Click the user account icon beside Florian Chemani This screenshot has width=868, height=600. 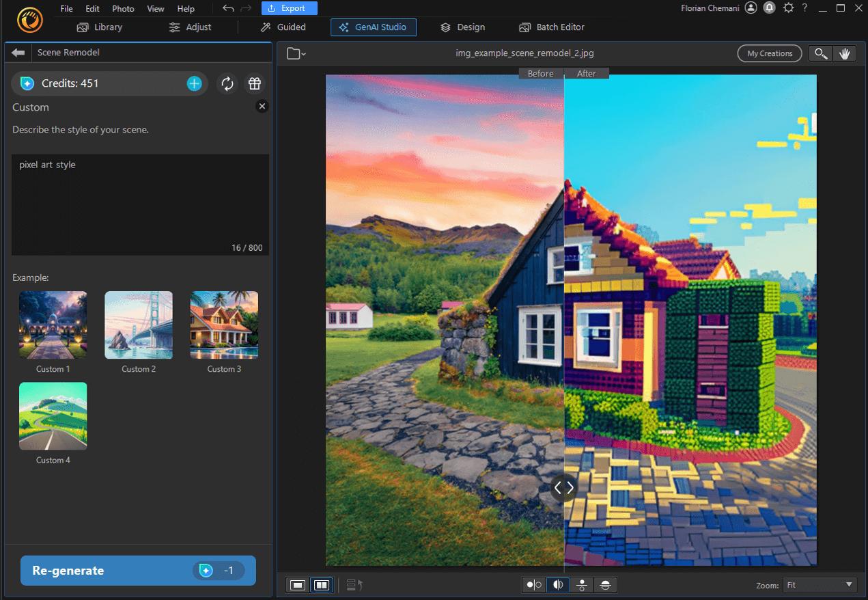pyautogui.click(x=750, y=8)
